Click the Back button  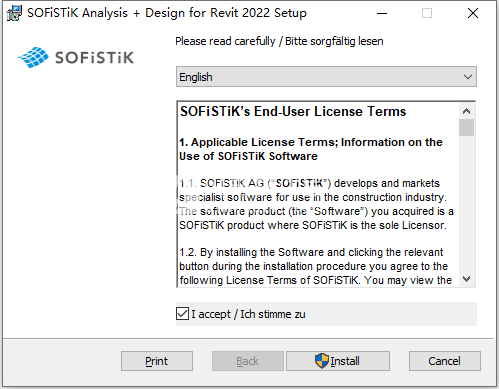[x=248, y=361]
